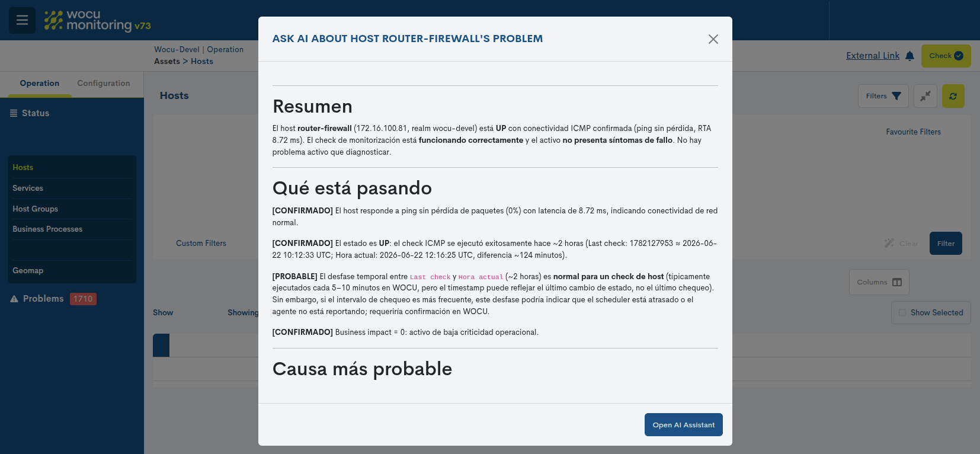Click the notification bell icon
The image size is (980, 454).
pos(910,56)
